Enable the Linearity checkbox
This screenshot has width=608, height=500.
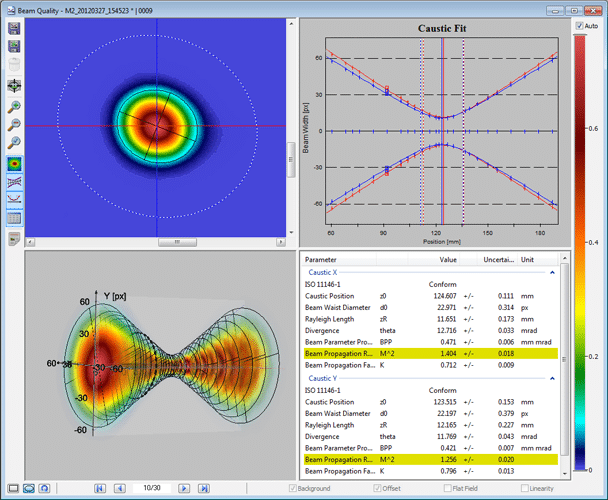525,488
